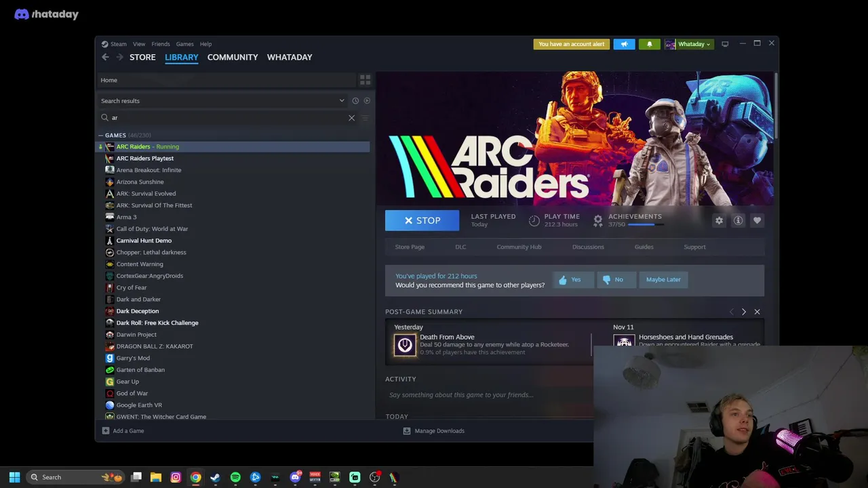Click the LIBRARY tab
This screenshot has height=488, width=868.
point(182,57)
